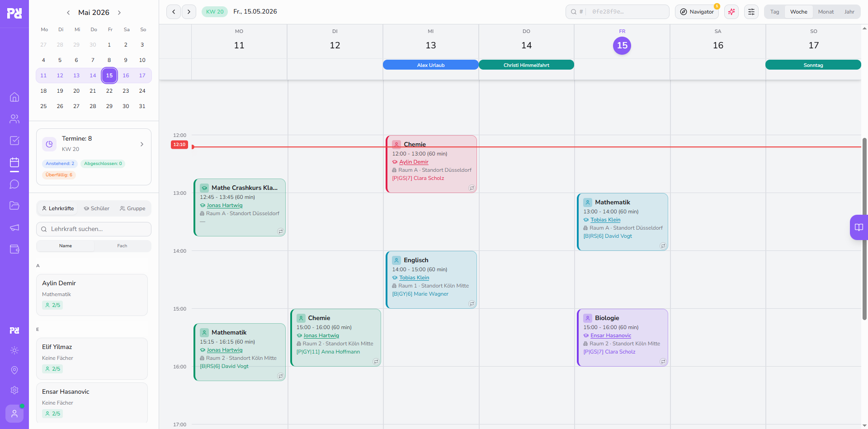Open the filter sliders icon in toolbar
The width and height of the screenshot is (868, 429).
click(751, 12)
